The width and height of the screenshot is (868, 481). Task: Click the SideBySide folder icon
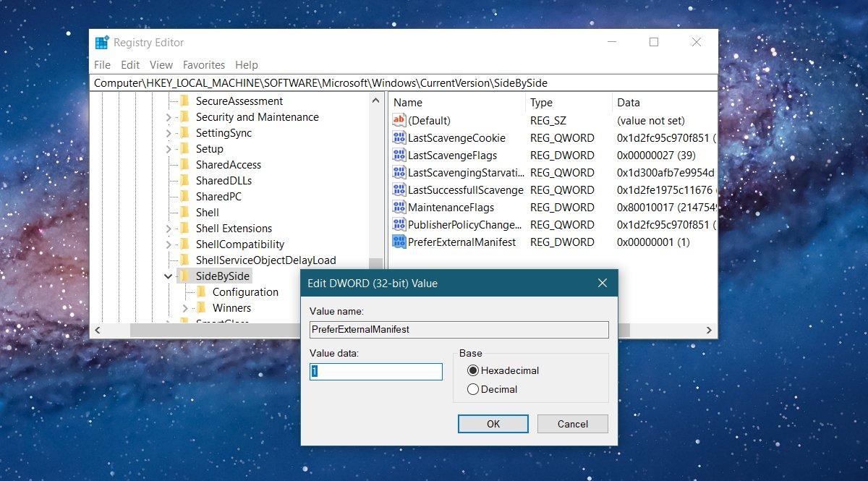click(x=184, y=276)
